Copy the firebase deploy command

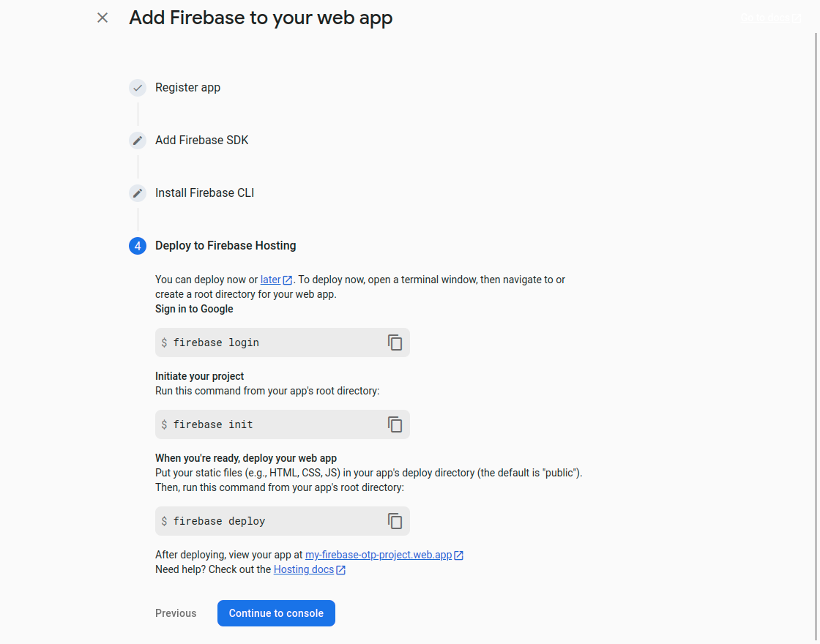tap(395, 521)
